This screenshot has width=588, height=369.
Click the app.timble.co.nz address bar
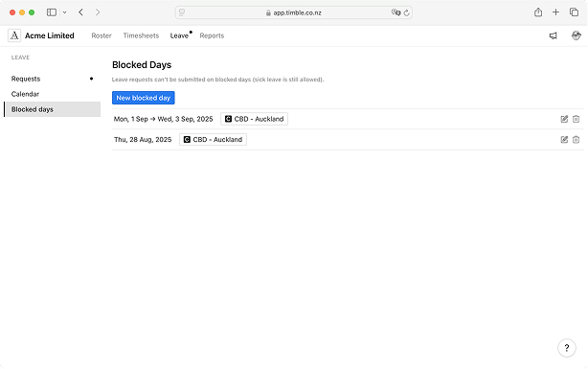pyautogui.click(x=294, y=12)
